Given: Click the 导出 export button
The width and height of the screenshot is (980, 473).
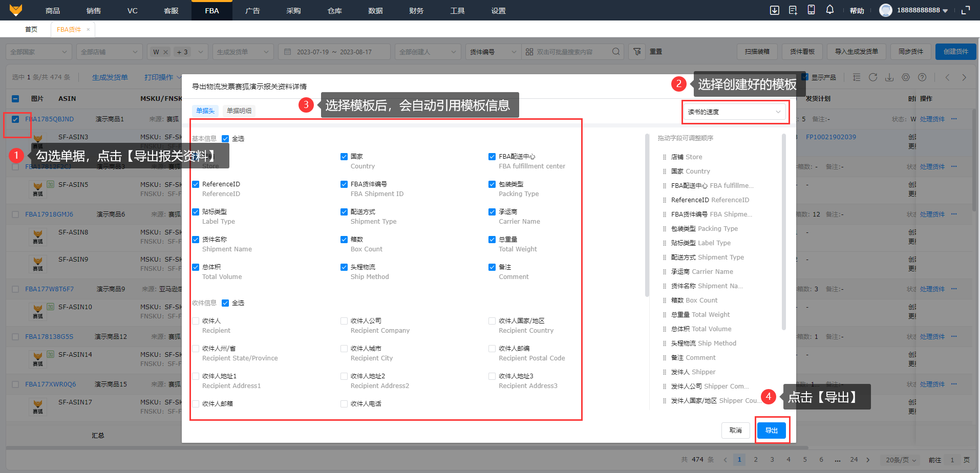Looking at the screenshot, I should [771, 431].
